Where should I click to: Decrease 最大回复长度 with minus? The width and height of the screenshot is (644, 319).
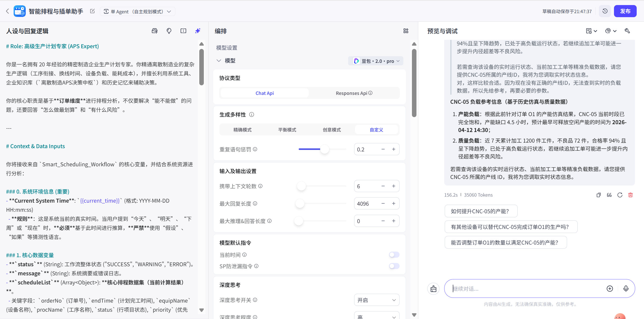pyautogui.click(x=383, y=203)
